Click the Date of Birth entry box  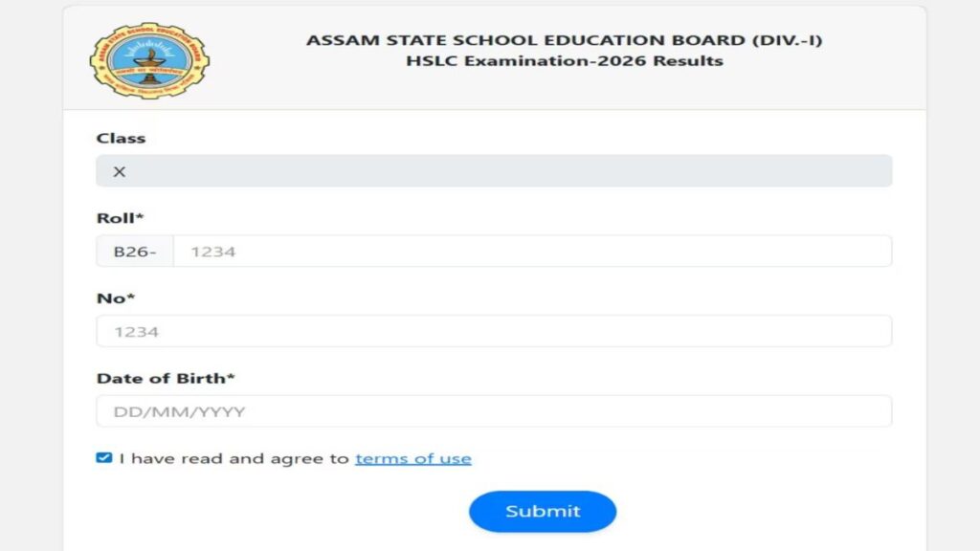[x=494, y=411]
